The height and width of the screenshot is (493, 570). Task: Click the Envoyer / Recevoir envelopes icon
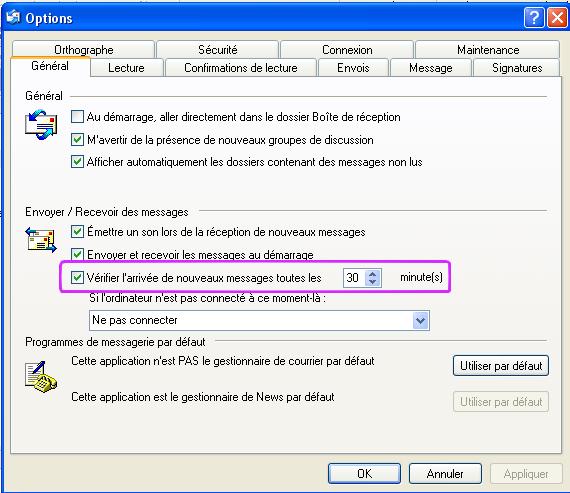[41, 240]
